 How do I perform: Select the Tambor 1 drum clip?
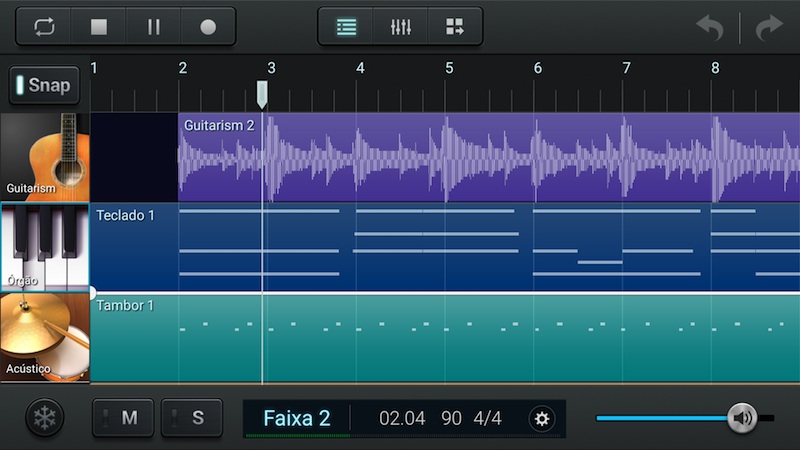[x=445, y=338]
